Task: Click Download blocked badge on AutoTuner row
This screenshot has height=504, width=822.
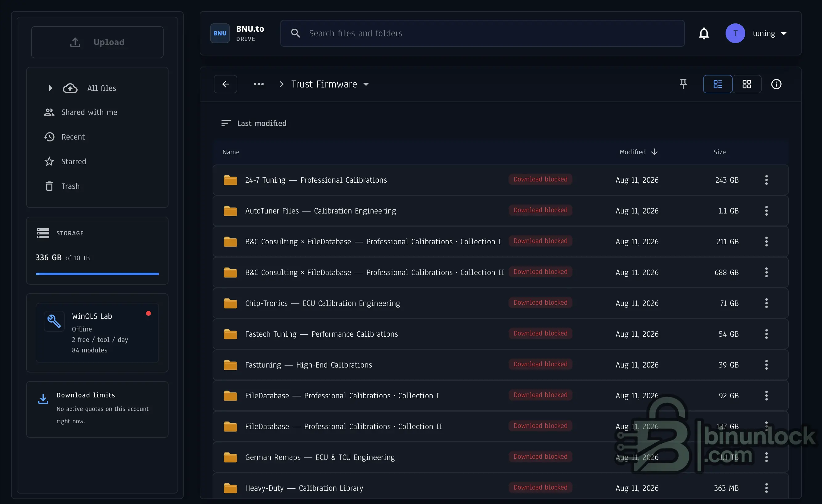Action: 540,210
